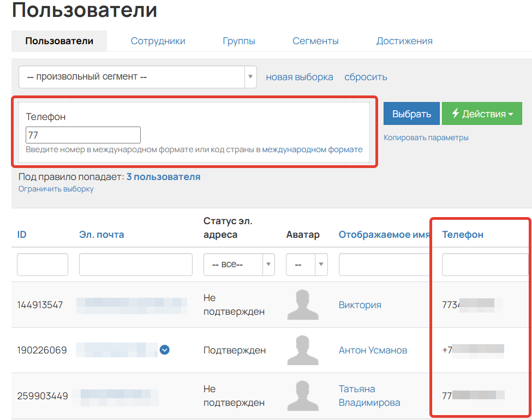The width and height of the screenshot is (532, 420).
Task: Click the Телефон filter input with value 77
Action: tap(83, 135)
